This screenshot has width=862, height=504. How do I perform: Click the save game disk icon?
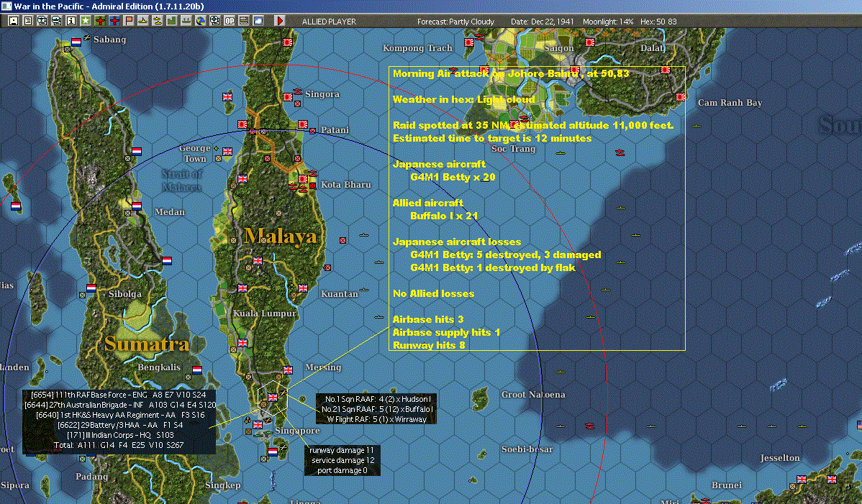point(14,21)
